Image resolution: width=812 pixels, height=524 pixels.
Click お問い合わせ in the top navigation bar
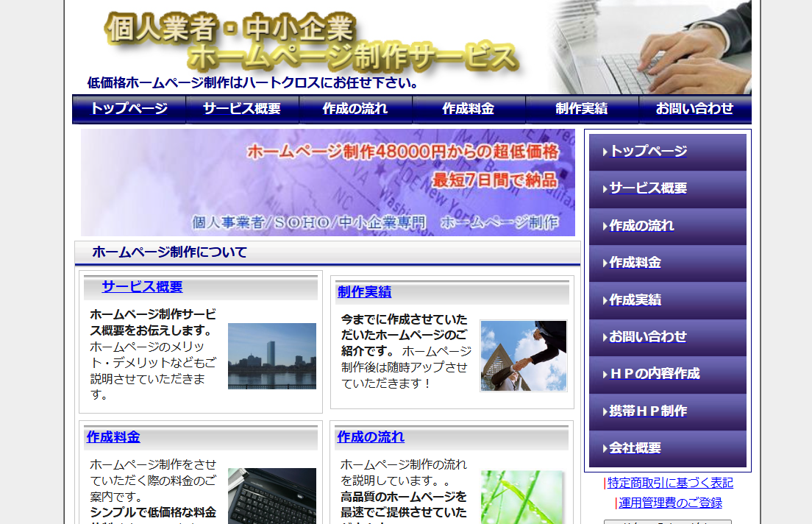[x=695, y=109]
